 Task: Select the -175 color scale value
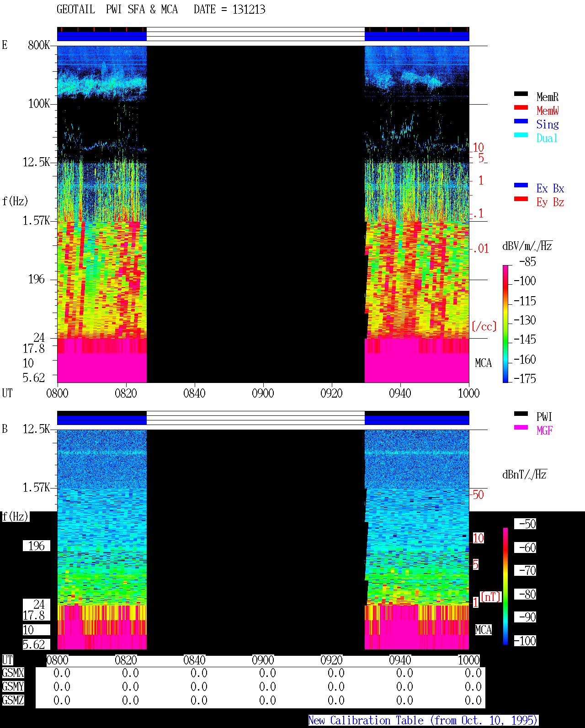click(525, 379)
